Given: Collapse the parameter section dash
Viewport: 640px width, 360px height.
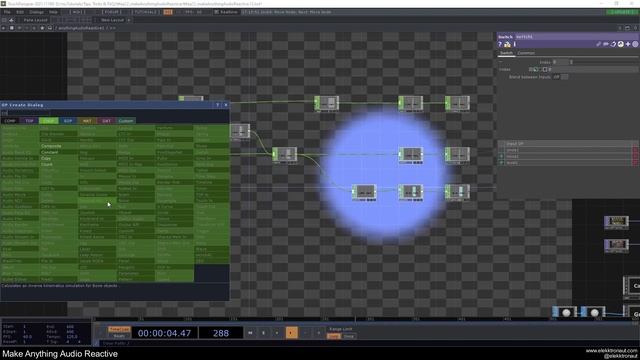Looking at the screenshot, I should tap(500, 61).
